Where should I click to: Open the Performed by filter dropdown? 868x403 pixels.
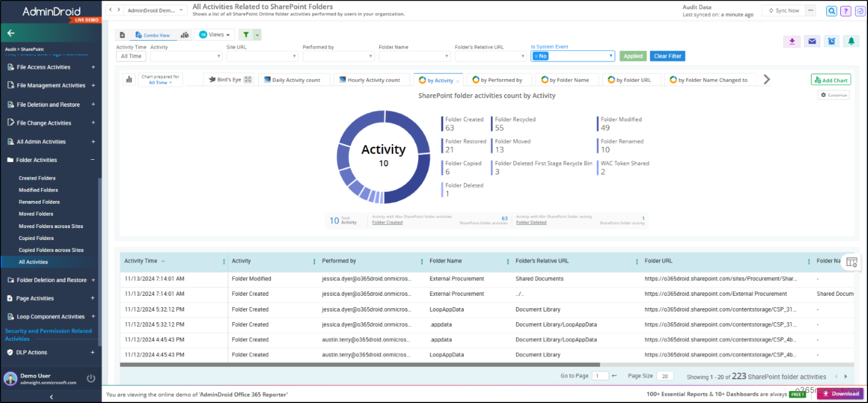point(338,56)
